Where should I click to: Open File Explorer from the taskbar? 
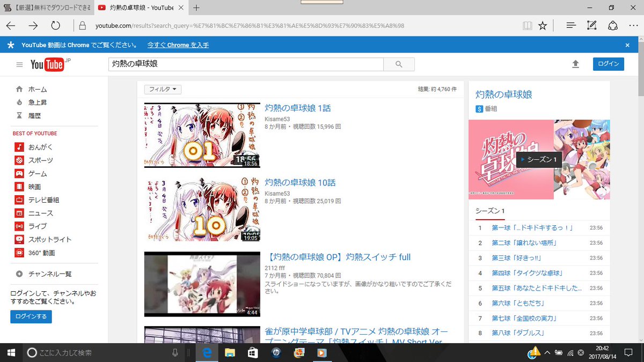230,352
